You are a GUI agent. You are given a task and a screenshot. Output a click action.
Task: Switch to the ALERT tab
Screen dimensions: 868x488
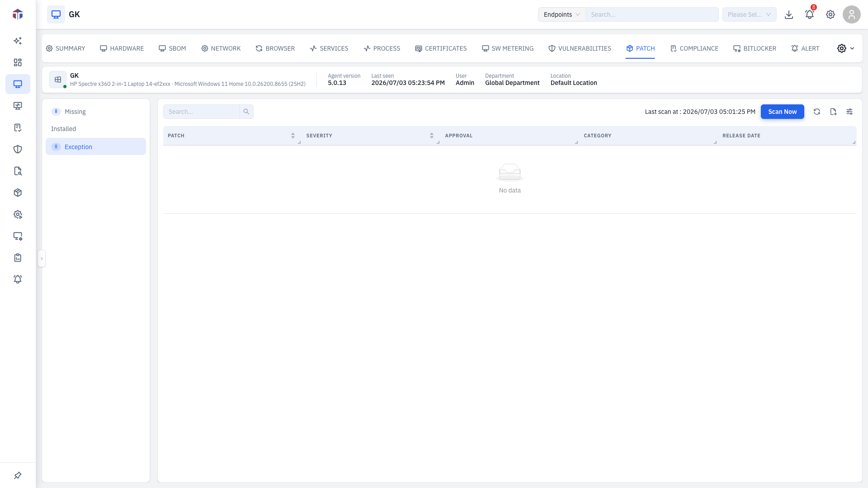[x=805, y=48]
